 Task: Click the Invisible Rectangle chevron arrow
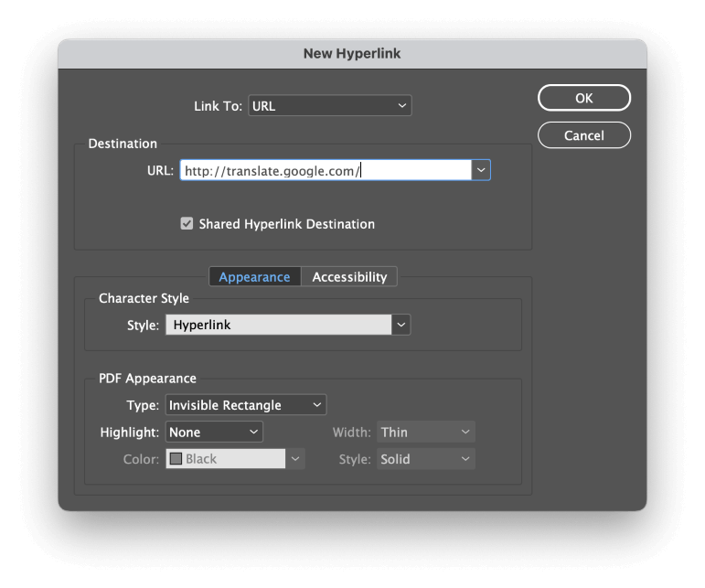[x=317, y=405]
